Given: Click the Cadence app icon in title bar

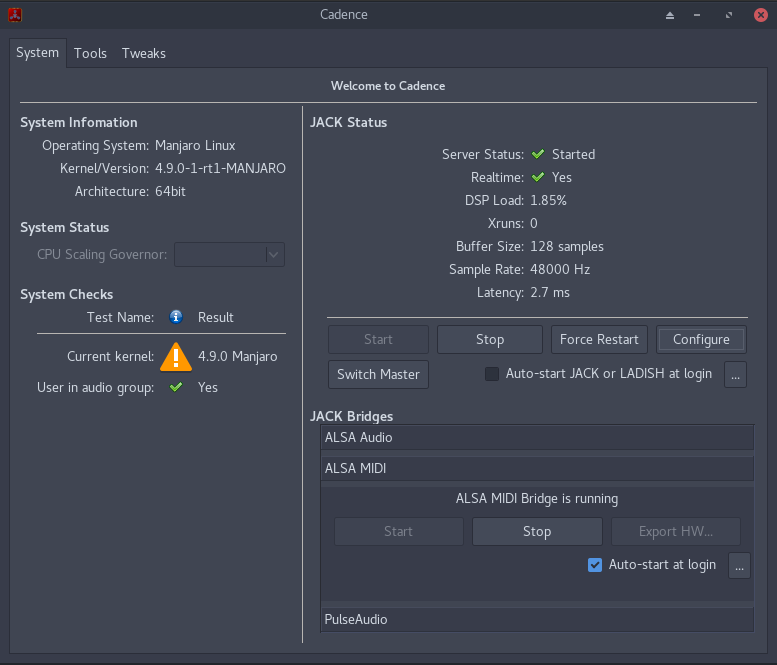Looking at the screenshot, I should [x=15, y=15].
